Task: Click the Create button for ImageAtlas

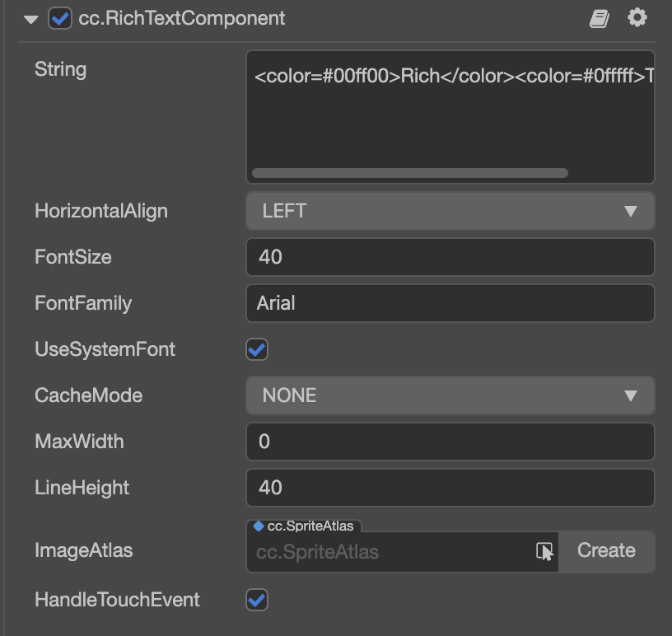Action: pos(606,551)
